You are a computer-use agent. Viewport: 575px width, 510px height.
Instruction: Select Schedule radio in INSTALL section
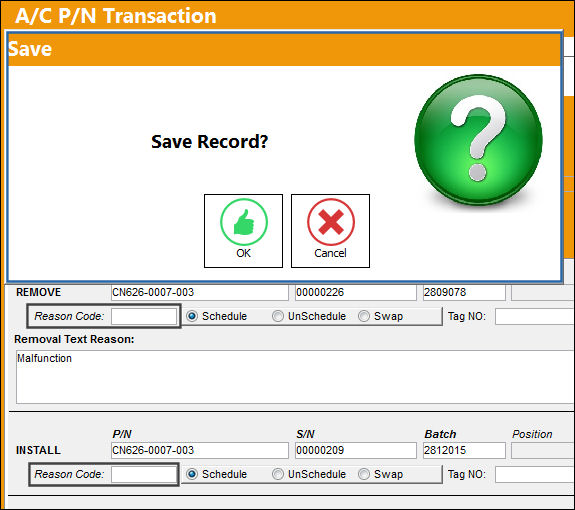192,474
